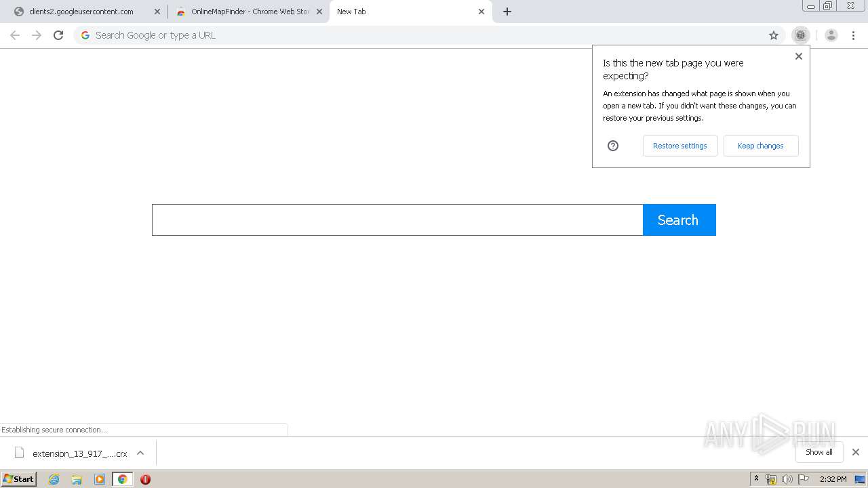The height and width of the screenshot is (488, 868).
Task: Open help icon in extension popup
Action: [x=613, y=146]
